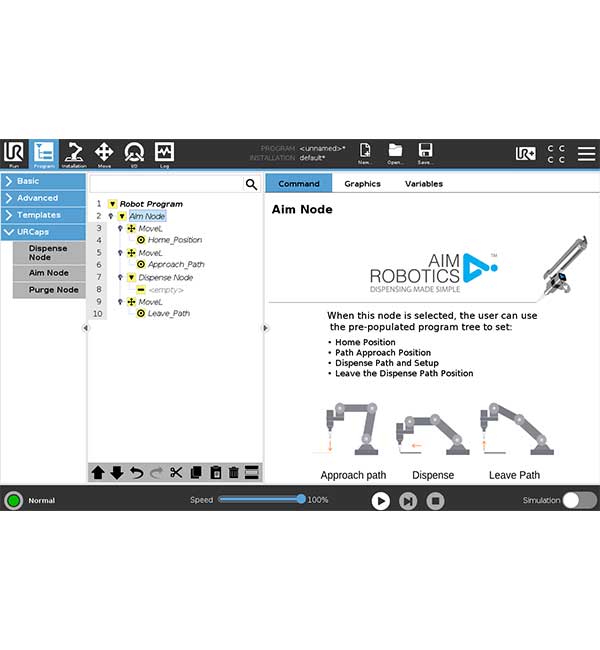Insert an Aim Node

[x=49, y=273]
